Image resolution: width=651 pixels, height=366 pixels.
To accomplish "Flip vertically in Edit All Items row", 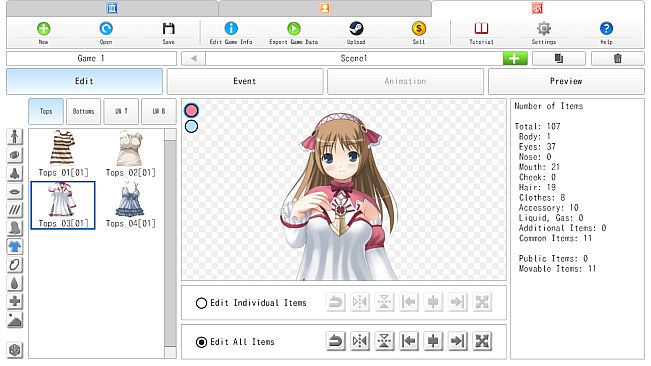I will point(384,341).
